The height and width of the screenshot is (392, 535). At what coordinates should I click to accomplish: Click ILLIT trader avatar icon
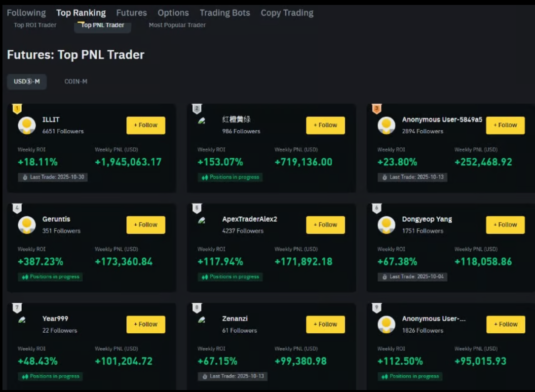[27, 125]
